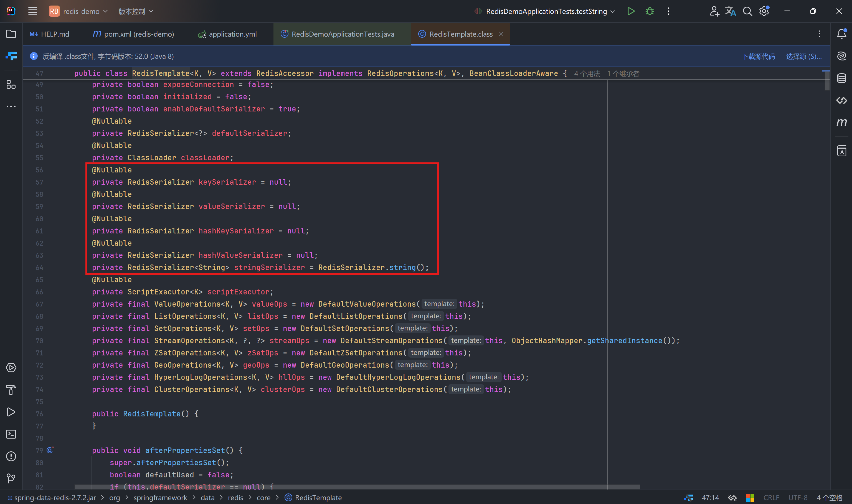The width and height of the screenshot is (852, 504).
Task: Click the 选择源 (S)... link
Action: coord(803,56)
